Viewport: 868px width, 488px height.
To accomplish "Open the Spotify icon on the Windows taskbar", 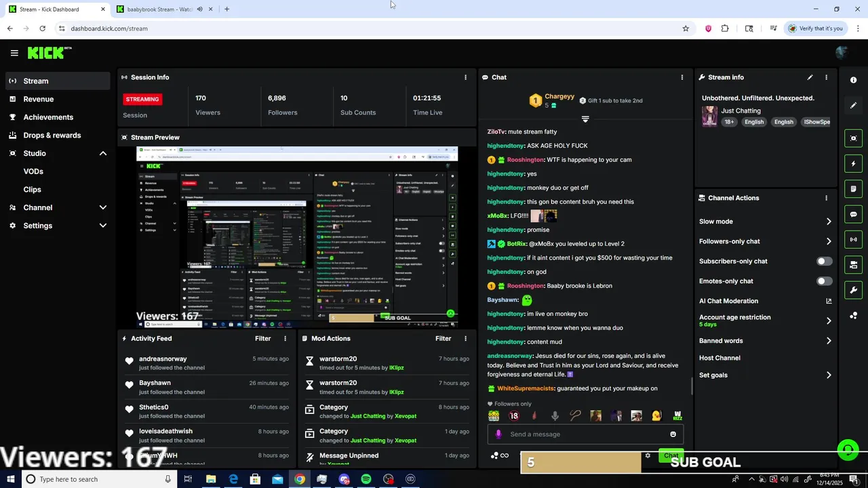I will (366, 479).
